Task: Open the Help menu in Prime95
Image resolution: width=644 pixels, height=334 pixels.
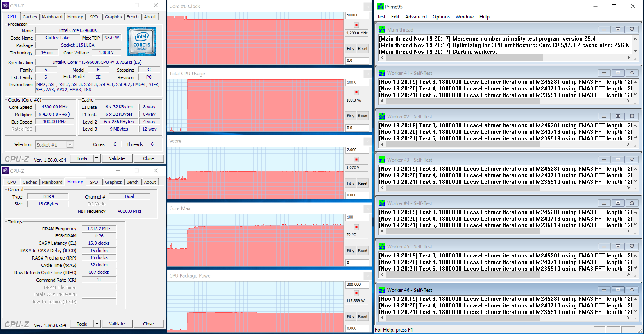Action: coord(485,17)
